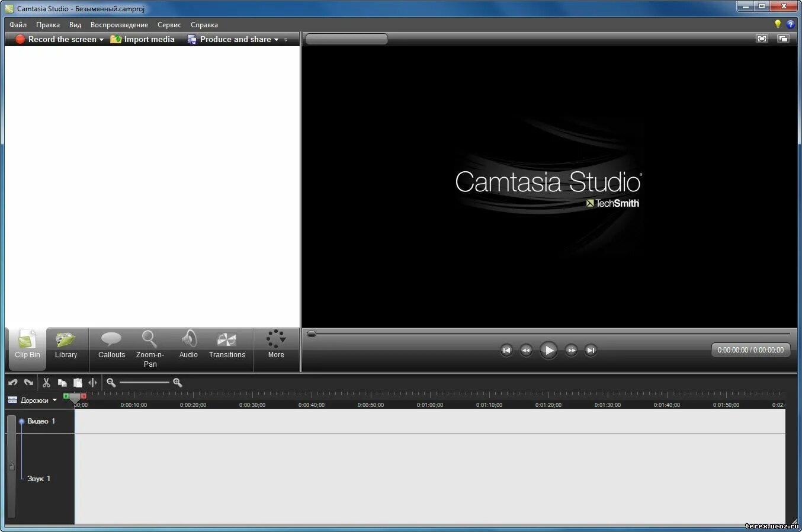Open the Дорожки tracks dropdown
Viewport: 802px width, 532px height.
(x=39, y=400)
